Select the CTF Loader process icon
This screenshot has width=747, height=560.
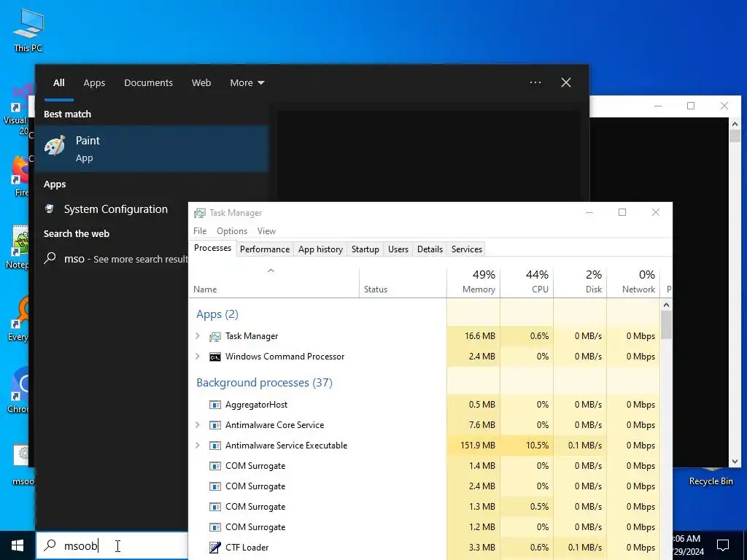(x=215, y=548)
